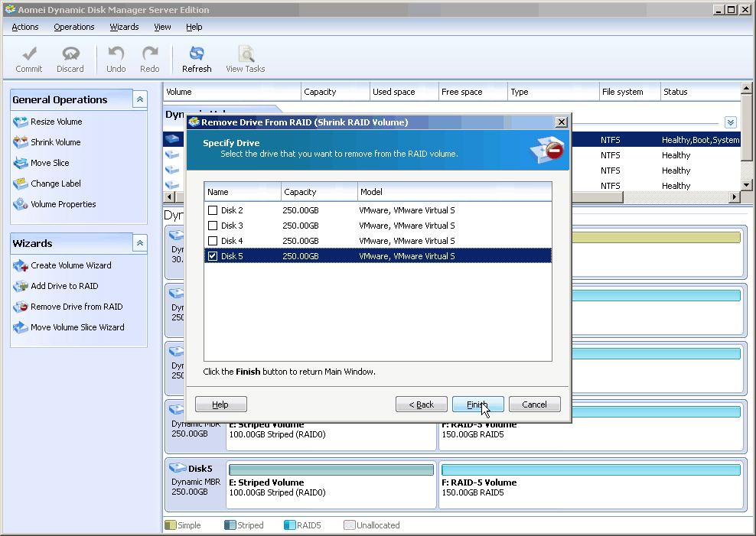Image resolution: width=756 pixels, height=536 pixels.
Task: Sort drives by Capacity column header
Action: click(x=318, y=192)
